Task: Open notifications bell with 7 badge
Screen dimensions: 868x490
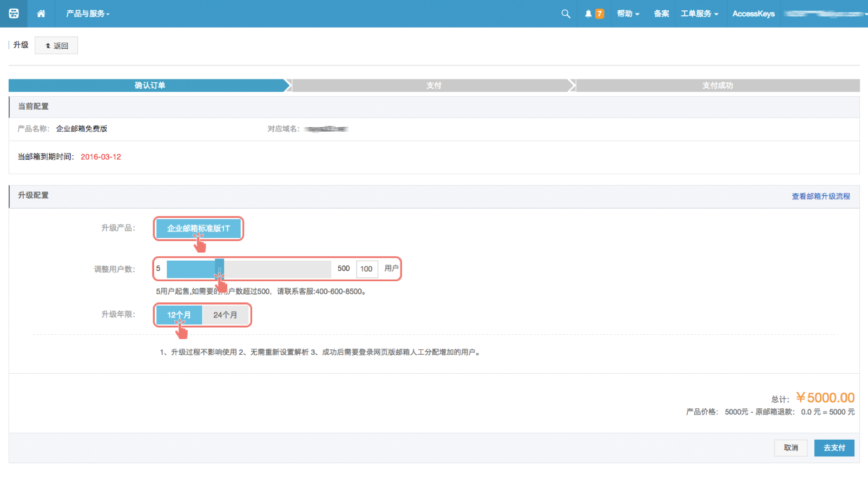Action: pos(594,14)
